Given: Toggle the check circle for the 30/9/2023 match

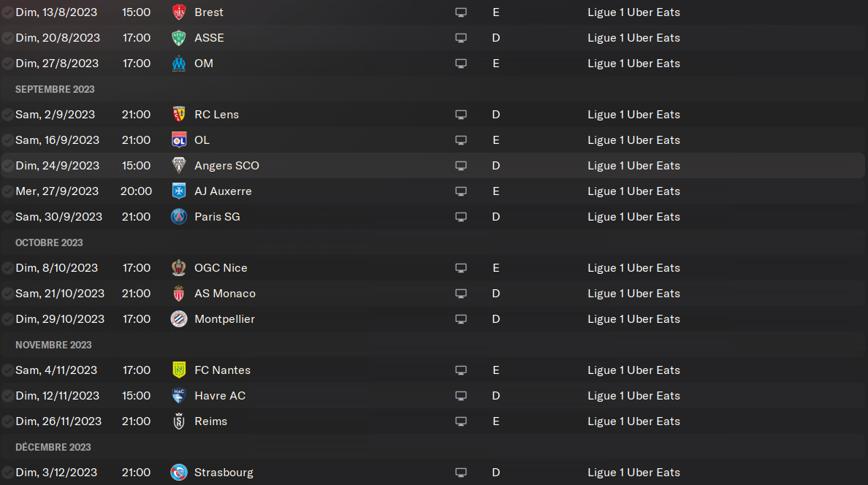Looking at the screenshot, I should click(x=7, y=217).
